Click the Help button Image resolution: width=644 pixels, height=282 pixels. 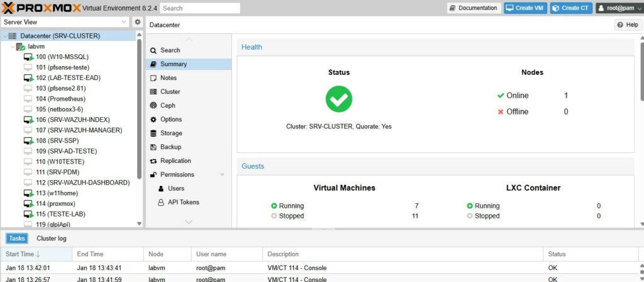628,25
